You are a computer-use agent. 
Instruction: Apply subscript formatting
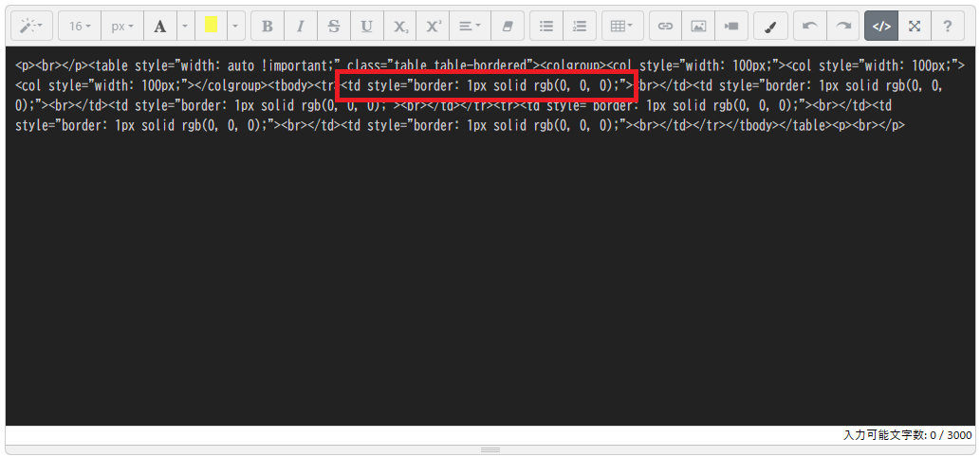pyautogui.click(x=399, y=26)
